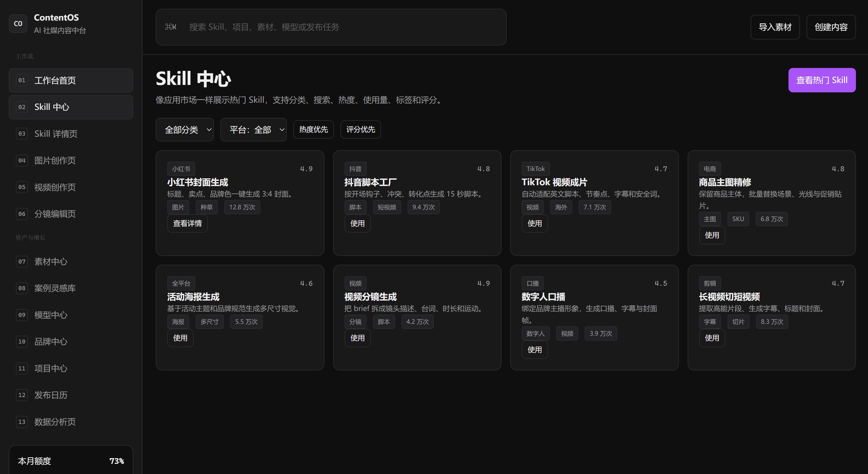Click the 抖音脚本工厂 card title

point(371,182)
